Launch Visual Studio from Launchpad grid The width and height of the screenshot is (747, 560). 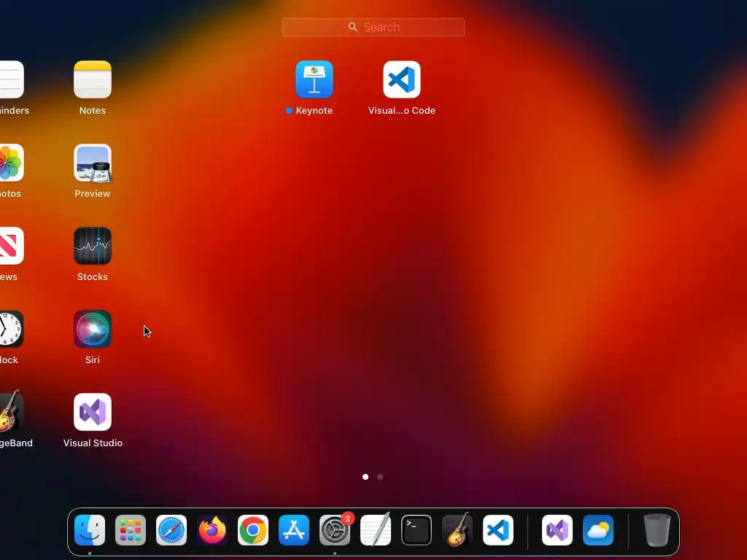point(93,412)
